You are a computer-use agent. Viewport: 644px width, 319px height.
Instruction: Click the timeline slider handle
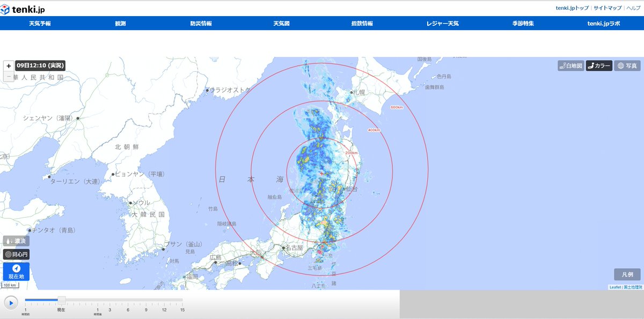click(62, 300)
